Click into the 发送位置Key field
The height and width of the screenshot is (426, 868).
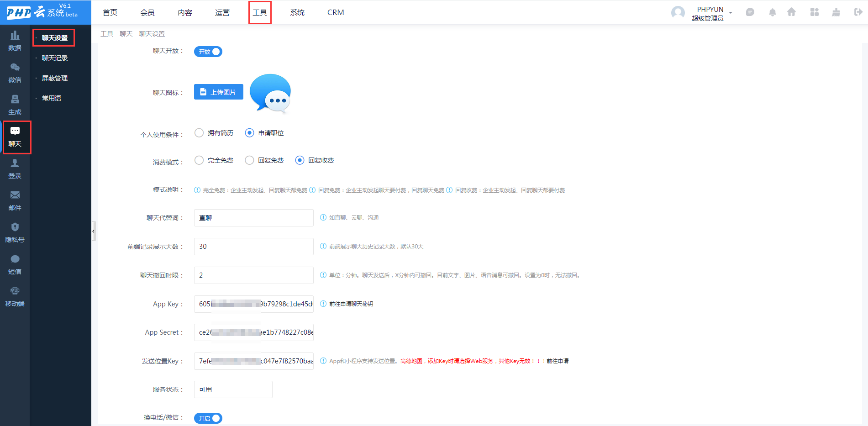254,361
